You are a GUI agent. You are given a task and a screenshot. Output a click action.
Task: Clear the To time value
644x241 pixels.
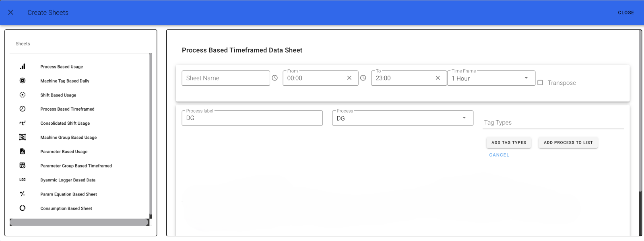tap(438, 78)
